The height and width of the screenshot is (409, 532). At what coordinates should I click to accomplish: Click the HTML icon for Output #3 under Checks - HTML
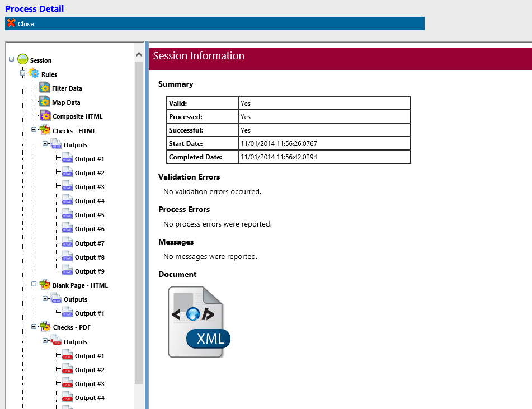67,186
